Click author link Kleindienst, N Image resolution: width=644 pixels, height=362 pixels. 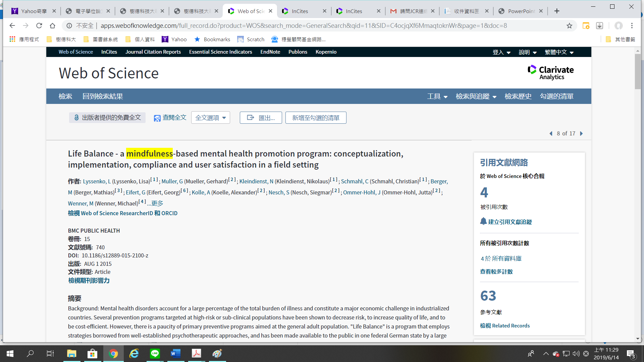pyautogui.click(x=256, y=181)
